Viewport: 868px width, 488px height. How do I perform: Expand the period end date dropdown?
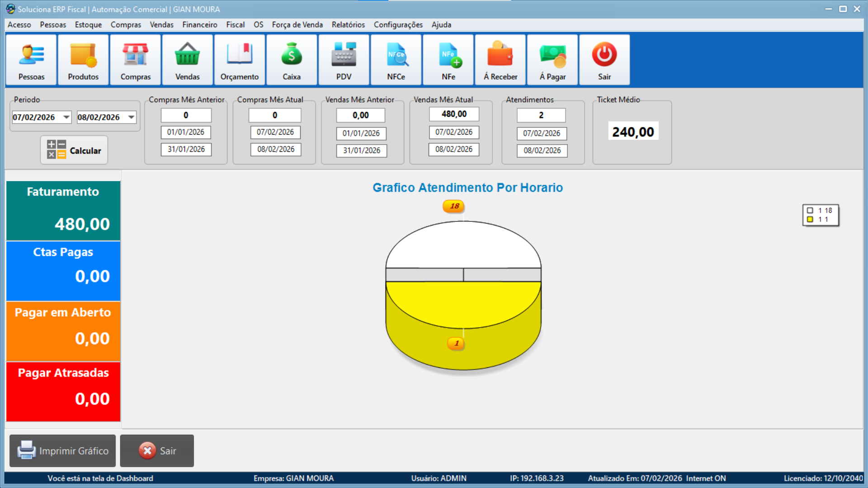(131, 117)
